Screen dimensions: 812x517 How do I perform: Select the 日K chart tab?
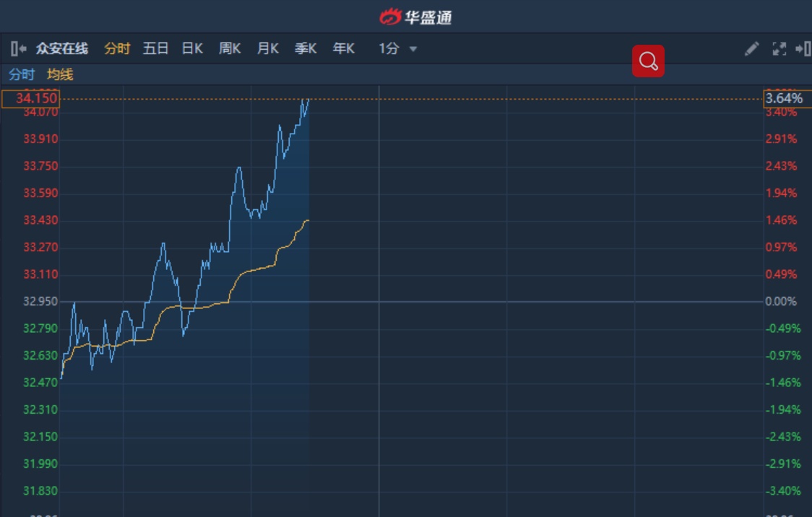[x=192, y=48]
